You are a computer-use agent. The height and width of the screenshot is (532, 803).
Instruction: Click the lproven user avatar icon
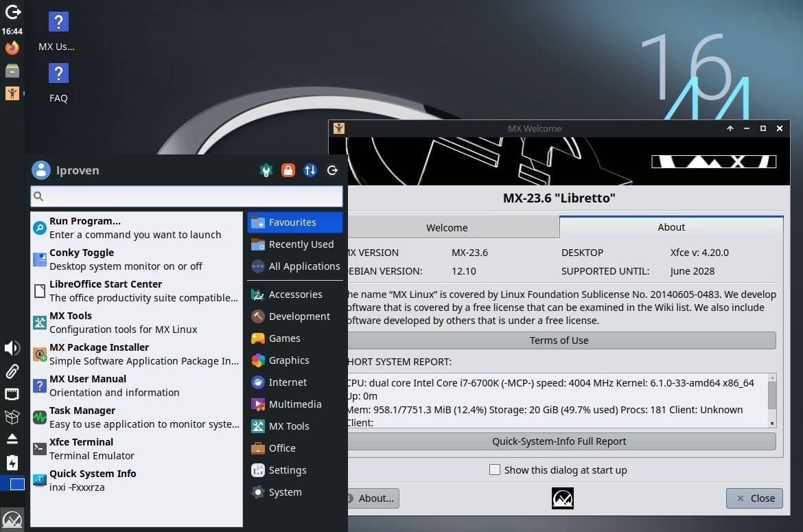coord(41,170)
